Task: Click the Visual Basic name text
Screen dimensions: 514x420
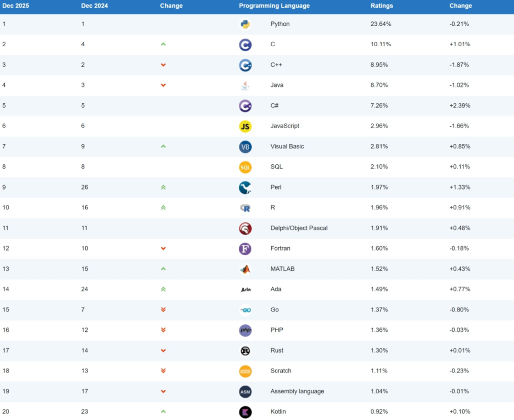Action: 287,146
